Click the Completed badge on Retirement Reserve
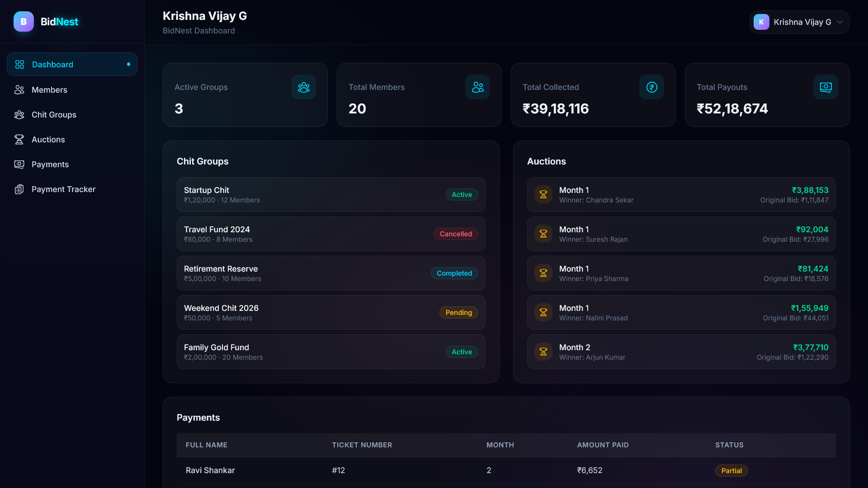868x488 pixels. tap(454, 273)
